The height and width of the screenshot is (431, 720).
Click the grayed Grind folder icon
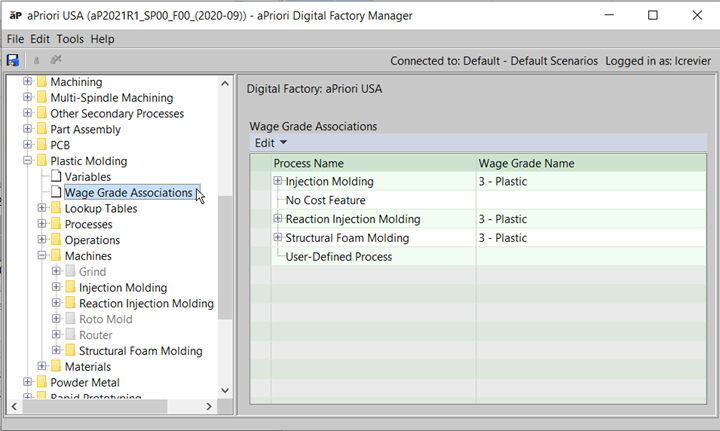[x=70, y=271]
